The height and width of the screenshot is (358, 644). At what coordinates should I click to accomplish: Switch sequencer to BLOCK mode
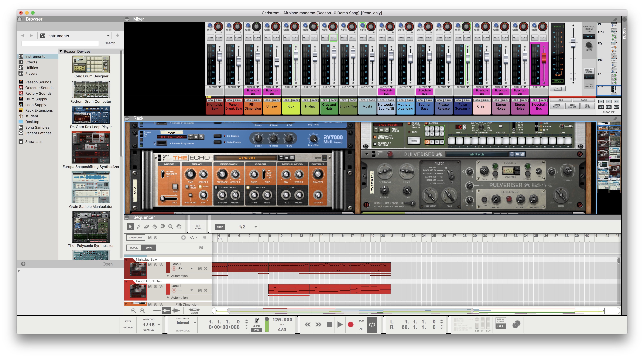(x=134, y=248)
